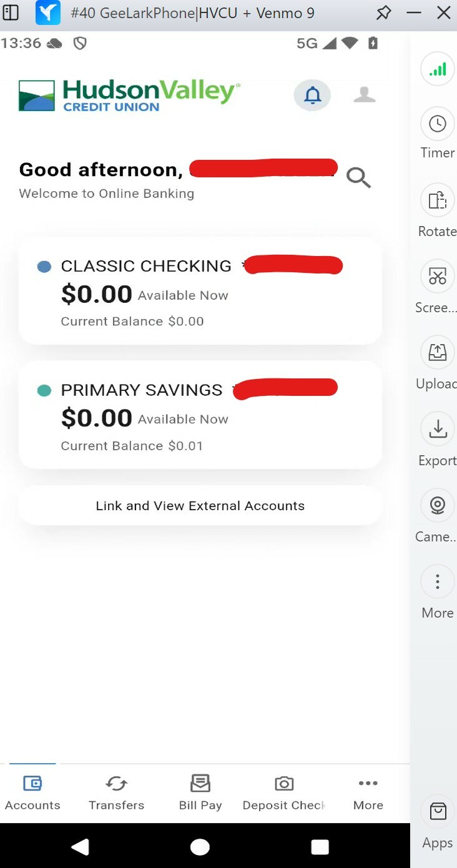
Task: Switch to the Transfers tab
Action: [x=116, y=793]
